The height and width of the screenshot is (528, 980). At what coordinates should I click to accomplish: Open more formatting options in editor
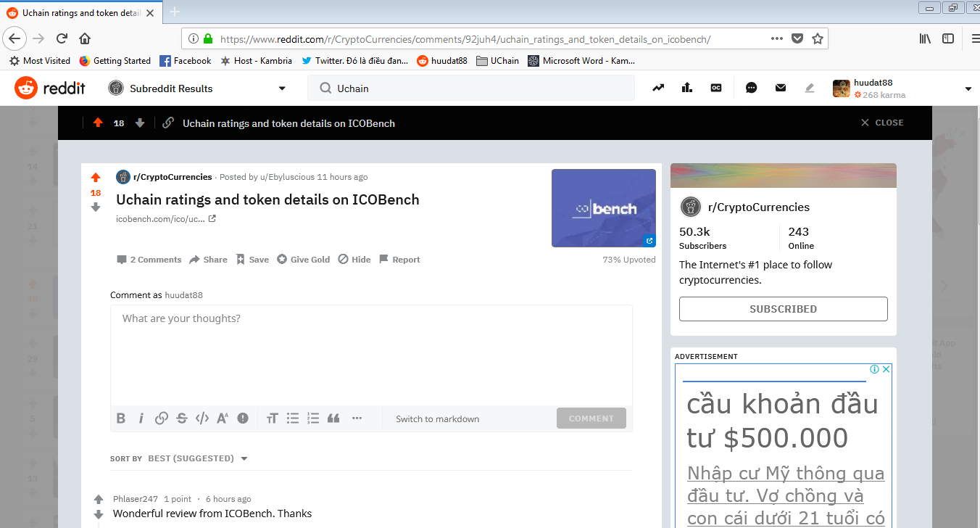pos(357,418)
